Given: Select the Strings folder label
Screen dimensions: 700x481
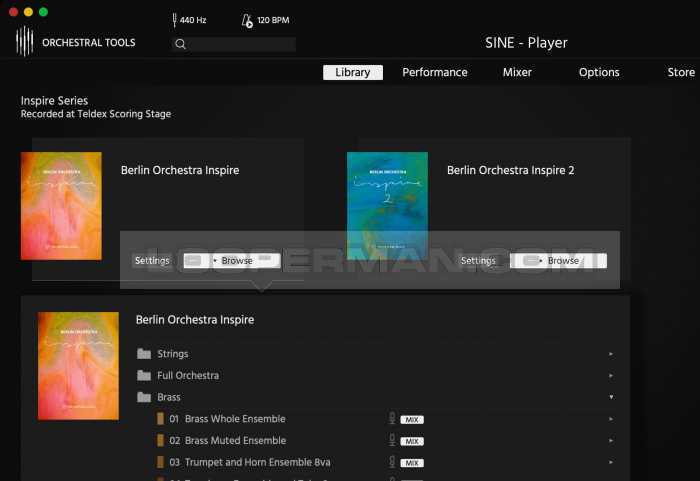Looking at the screenshot, I should [173, 354].
